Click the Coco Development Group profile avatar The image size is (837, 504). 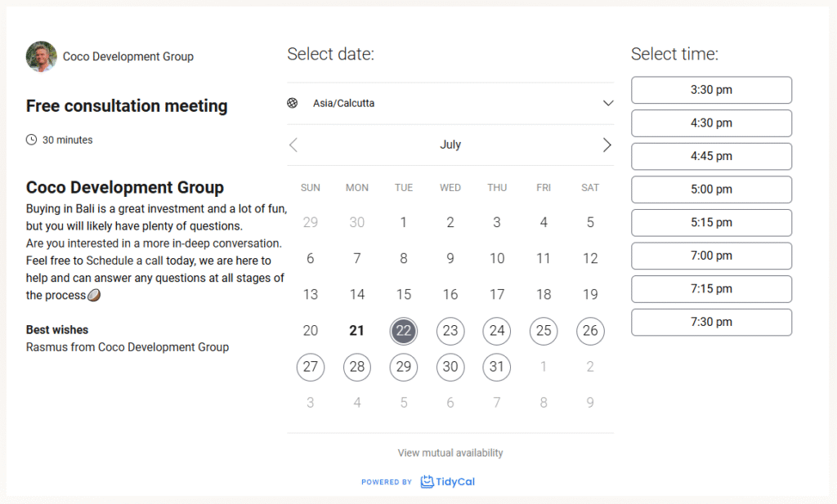pyautogui.click(x=41, y=56)
